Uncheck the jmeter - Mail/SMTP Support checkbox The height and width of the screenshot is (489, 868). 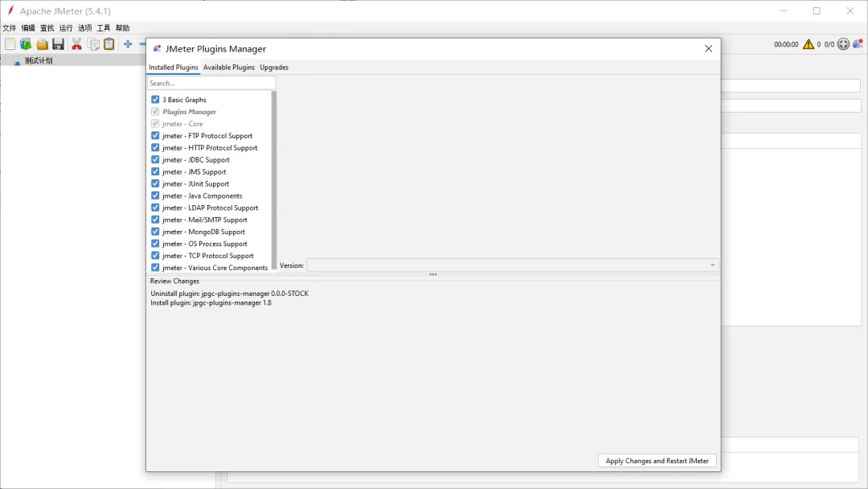[x=155, y=220]
